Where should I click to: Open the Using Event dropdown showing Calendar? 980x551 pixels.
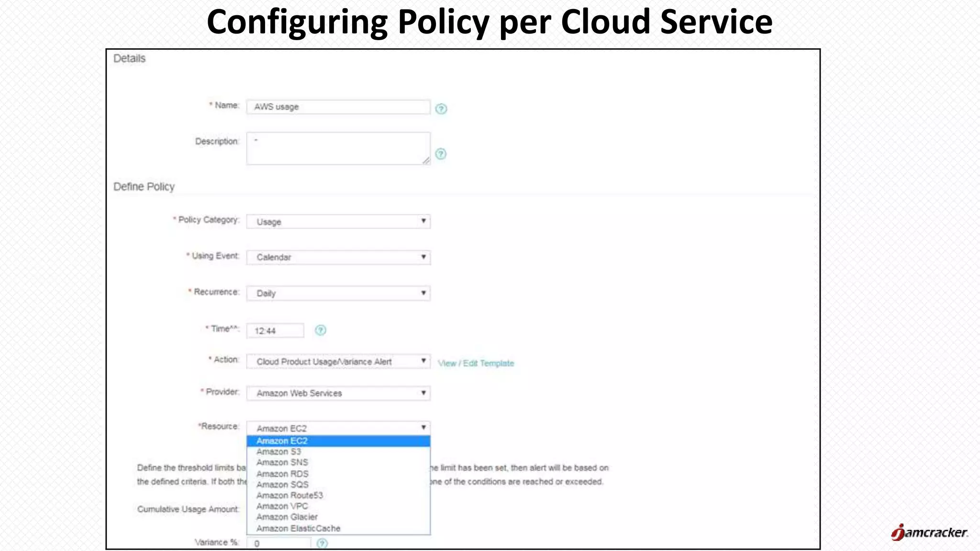tap(338, 257)
